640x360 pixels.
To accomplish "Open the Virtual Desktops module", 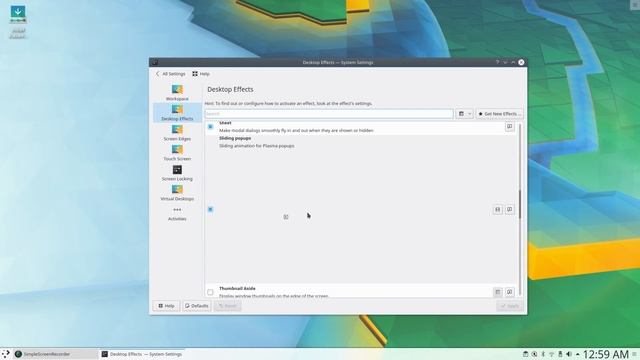I will click(177, 193).
